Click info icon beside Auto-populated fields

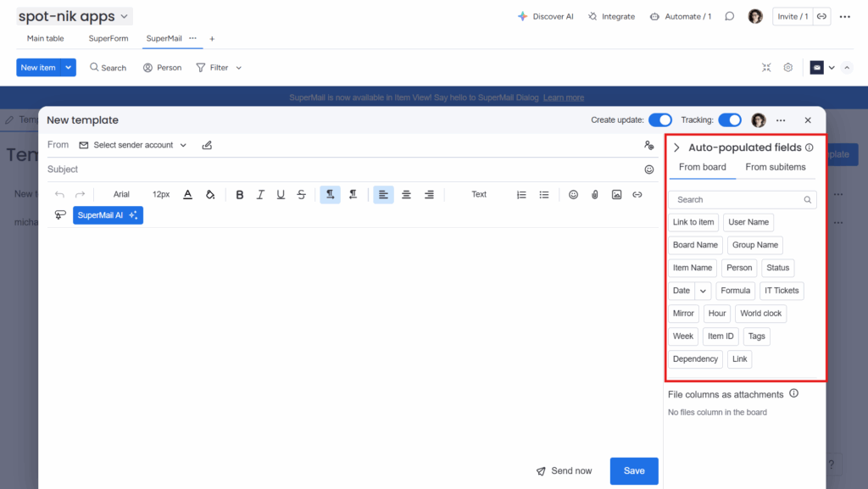point(810,147)
